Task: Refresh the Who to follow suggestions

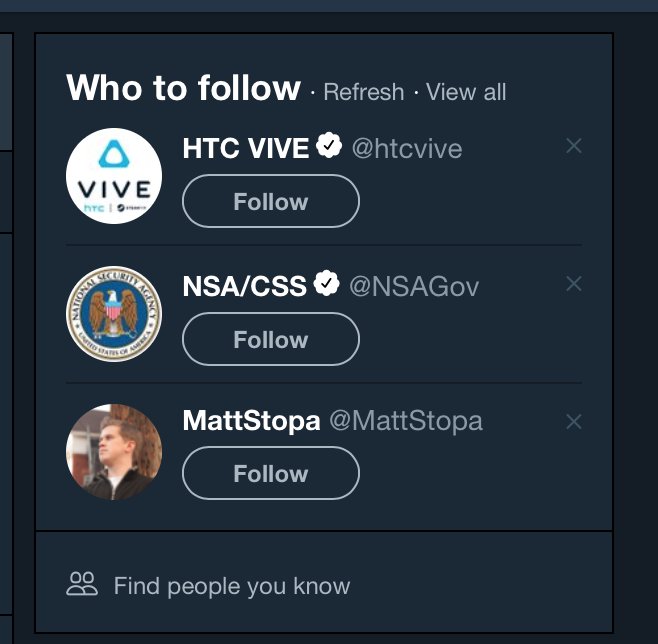Action: [364, 92]
